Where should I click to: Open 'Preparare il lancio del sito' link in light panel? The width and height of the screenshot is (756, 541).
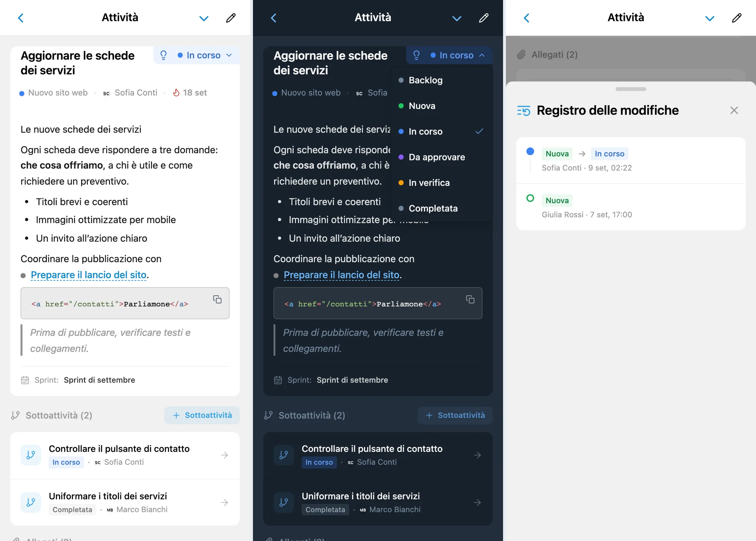89,275
